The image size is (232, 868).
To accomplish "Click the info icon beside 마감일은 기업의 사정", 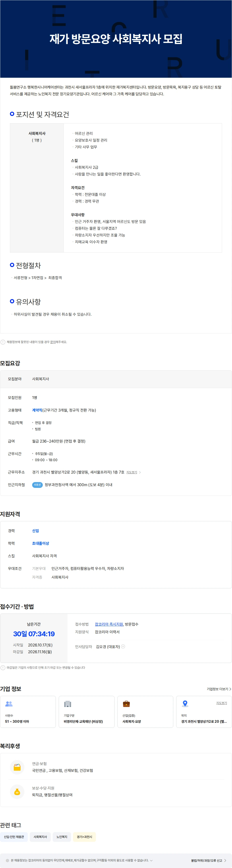I will 3,668.
